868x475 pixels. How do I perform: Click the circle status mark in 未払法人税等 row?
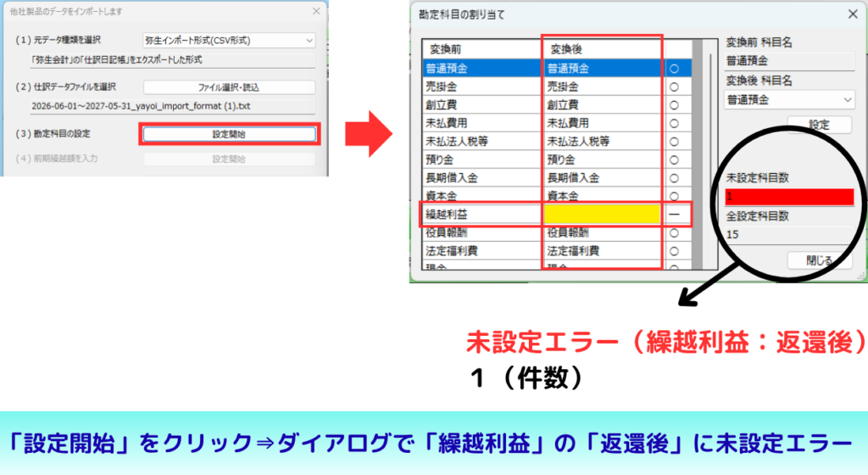[x=674, y=142]
